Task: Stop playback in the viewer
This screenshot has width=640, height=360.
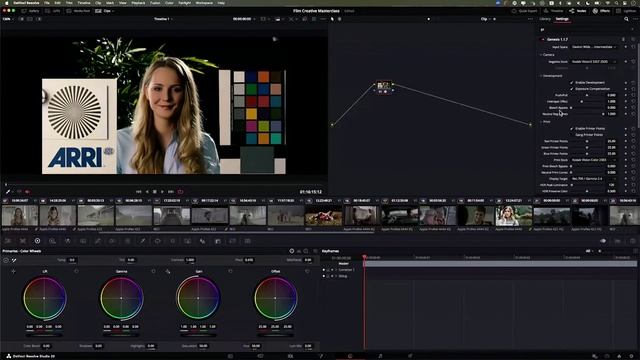Action: [154, 191]
